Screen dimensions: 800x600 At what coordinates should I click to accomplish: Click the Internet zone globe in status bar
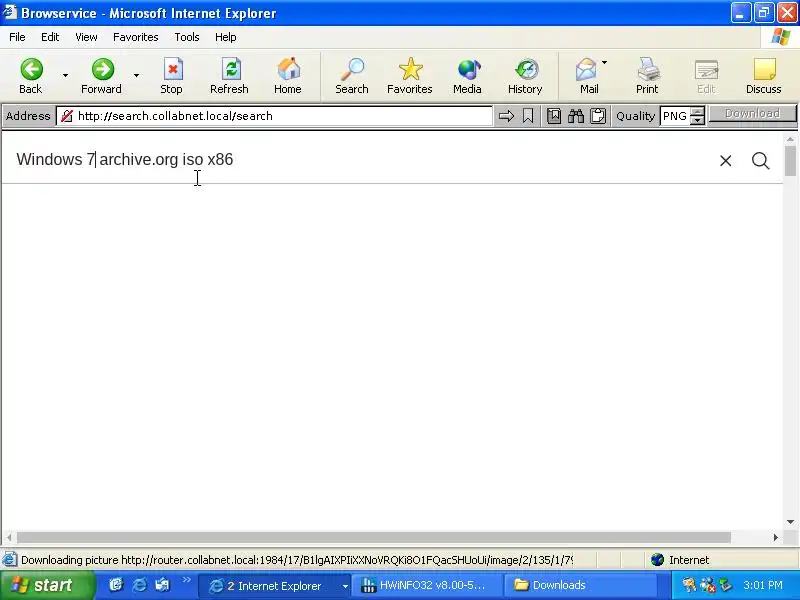tap(658, 560)
